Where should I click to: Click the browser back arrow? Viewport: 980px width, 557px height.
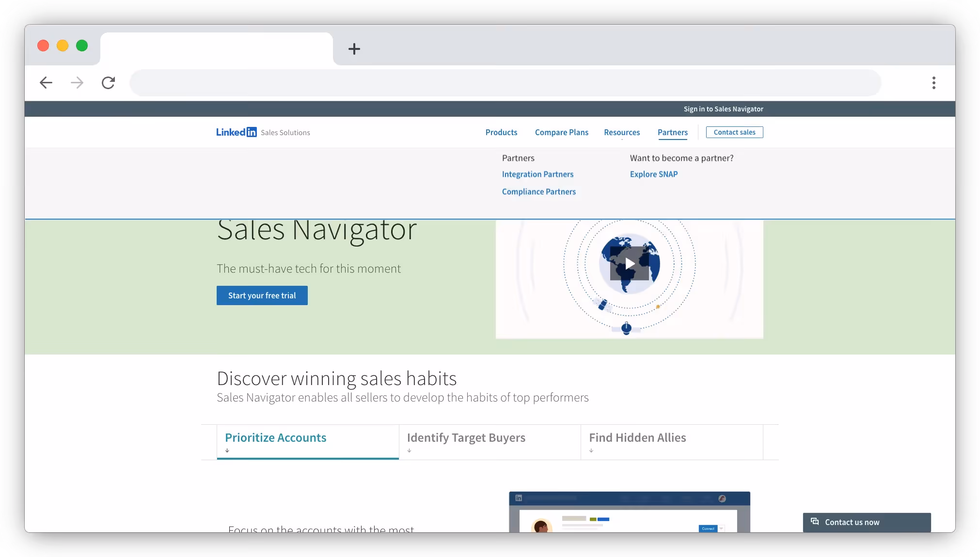45,82
